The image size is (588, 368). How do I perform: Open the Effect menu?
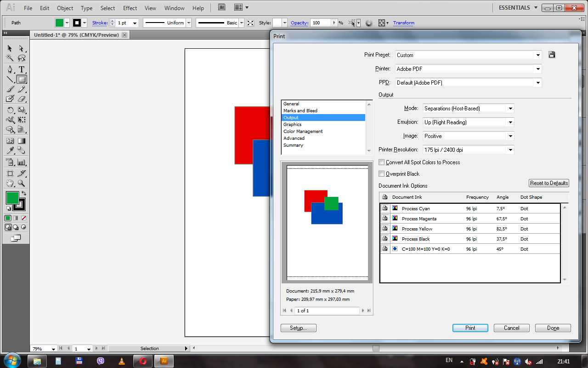[130, 8]
